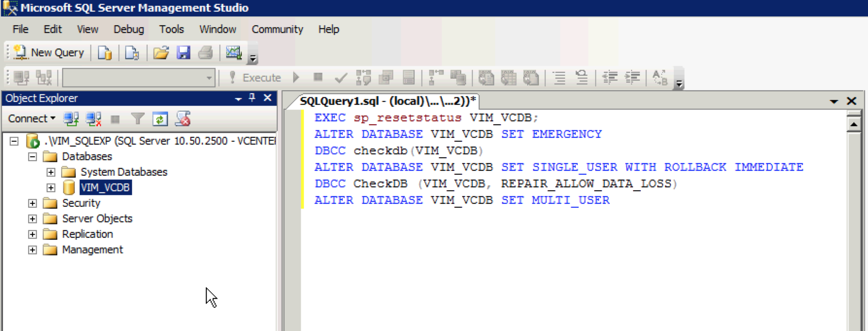Open the standard toolbar overflow options arrow
The width and height of the screenshot is (868, 331).
pos(253,58)
